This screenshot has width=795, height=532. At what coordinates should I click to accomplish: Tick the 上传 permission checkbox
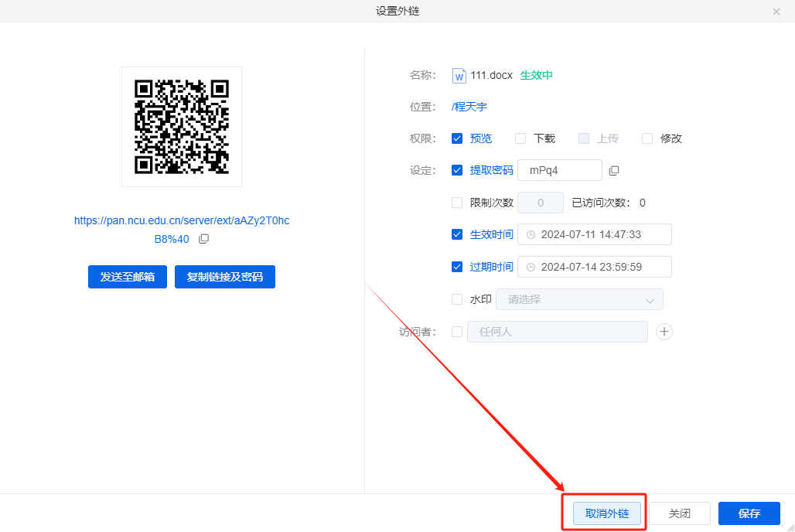tap(584, 138)
